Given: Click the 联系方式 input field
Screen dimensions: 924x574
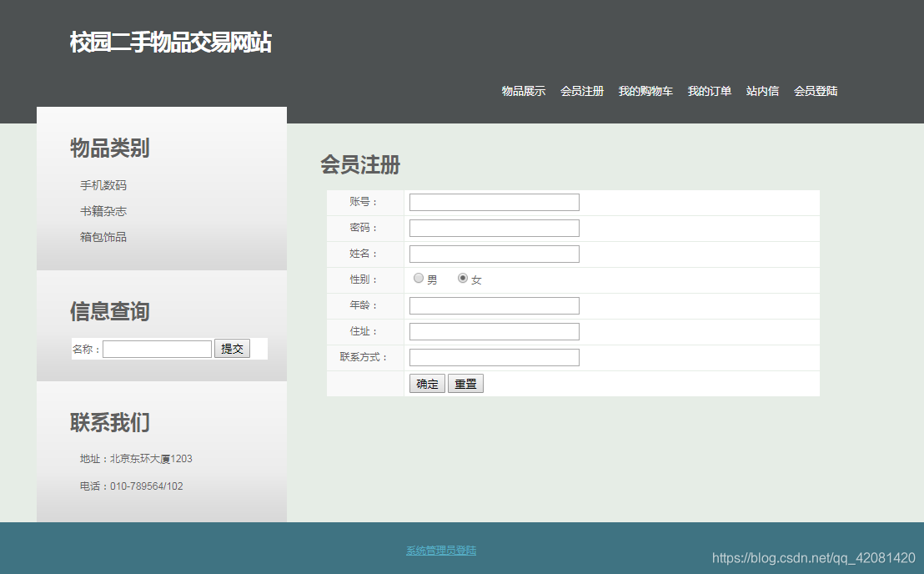Looking at the screenshot, I should click(x=493, y=357).
